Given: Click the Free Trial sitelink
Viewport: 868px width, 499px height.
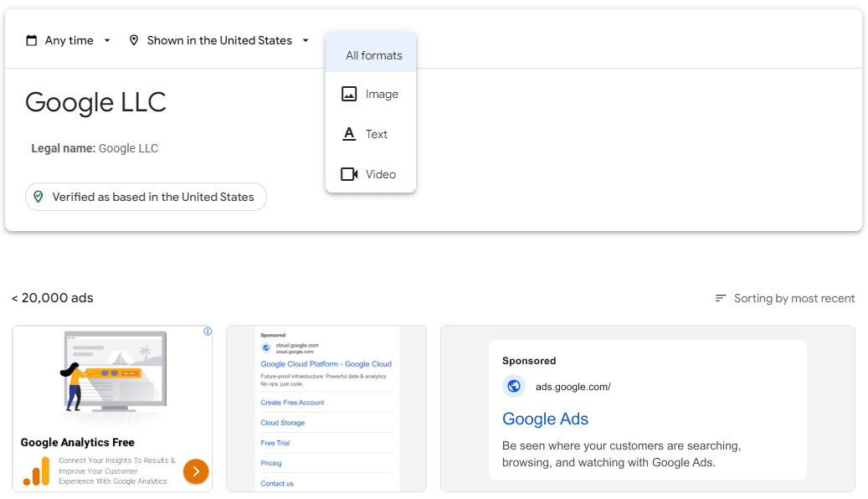Looking at the screenshot, I should tap(275, 443).
